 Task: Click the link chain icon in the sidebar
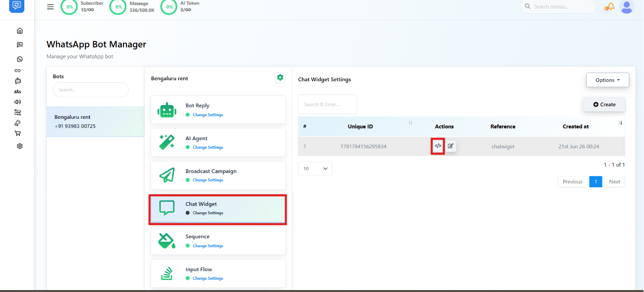pos(18,70)
